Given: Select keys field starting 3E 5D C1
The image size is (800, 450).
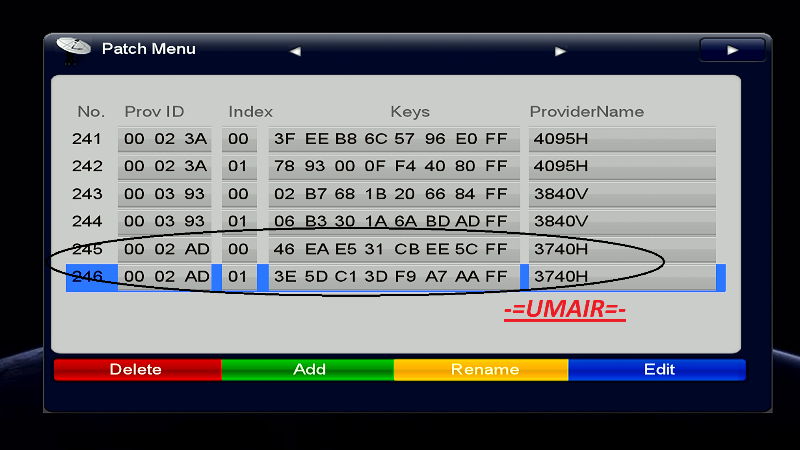Looking at the screenshot, I should coord(394,277).
